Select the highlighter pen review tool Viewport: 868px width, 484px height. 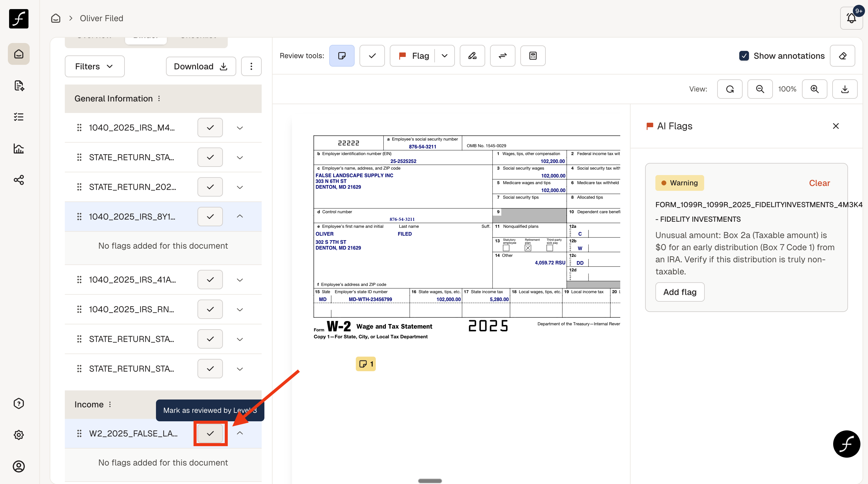tap(472, 56)
